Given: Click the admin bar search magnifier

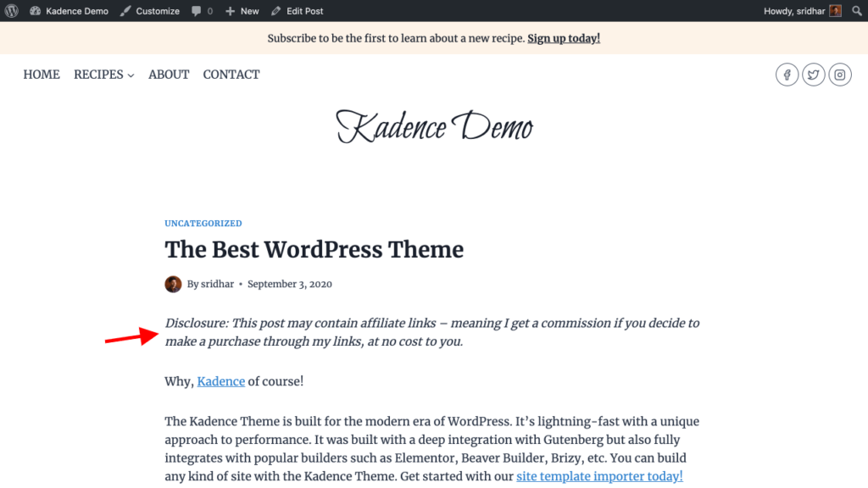Looking at the screenshot, I should [856, 11].
